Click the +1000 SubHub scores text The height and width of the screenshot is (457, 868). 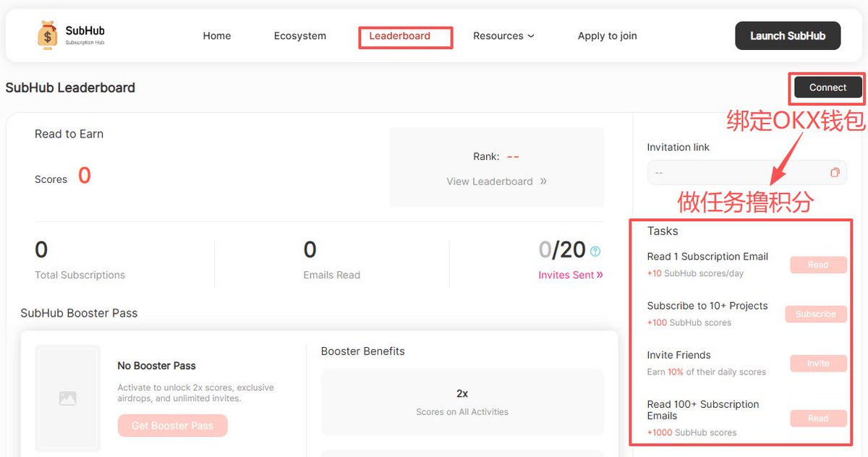point(692,432)
